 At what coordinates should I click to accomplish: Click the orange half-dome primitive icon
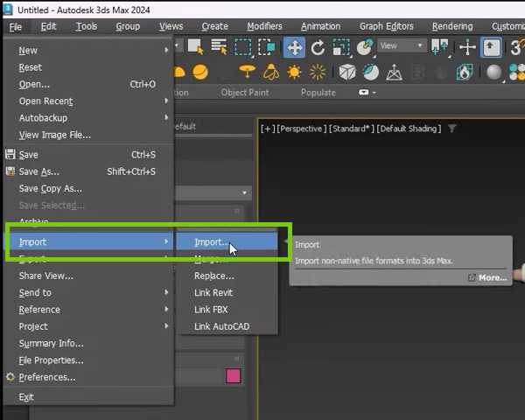click(x=179, y=72)
